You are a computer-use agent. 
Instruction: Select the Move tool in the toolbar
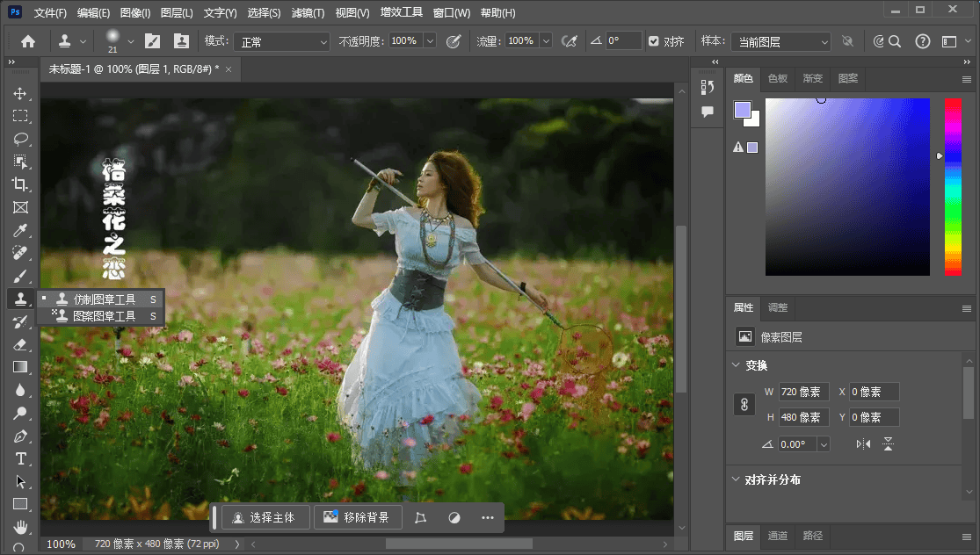point(20,93)
